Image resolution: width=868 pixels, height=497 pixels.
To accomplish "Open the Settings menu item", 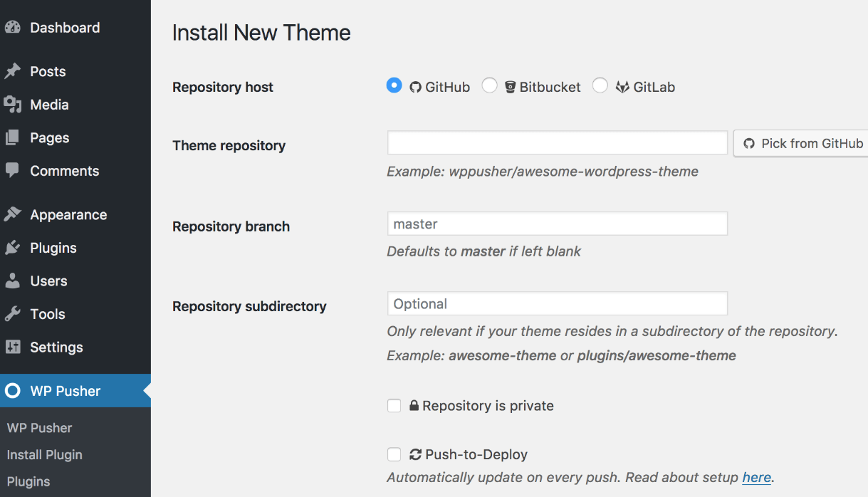I will click(x=56, y=347).
